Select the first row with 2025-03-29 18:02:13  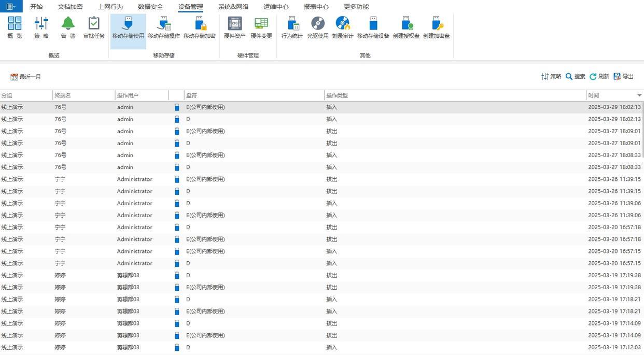[321, 107]
